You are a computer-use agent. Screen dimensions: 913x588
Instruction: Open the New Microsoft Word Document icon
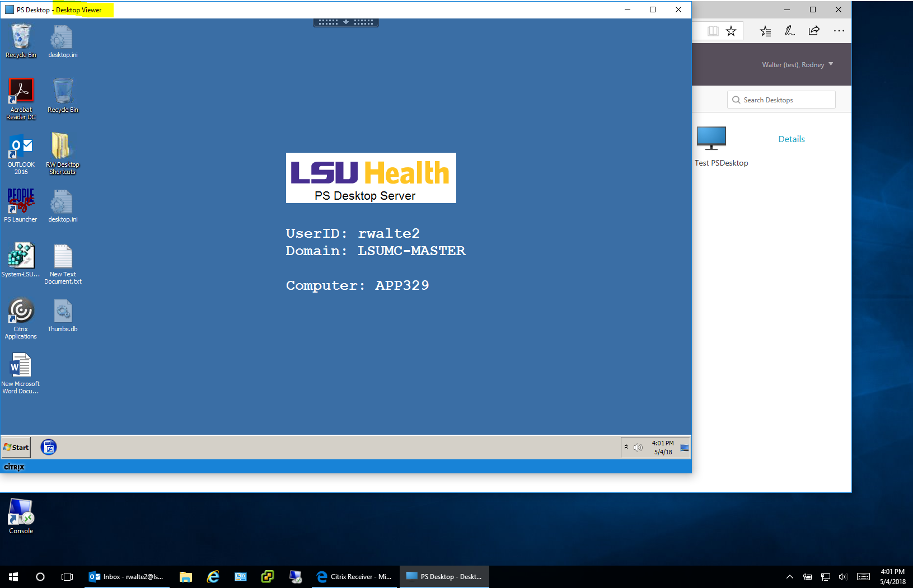click(x=21, y=366)
